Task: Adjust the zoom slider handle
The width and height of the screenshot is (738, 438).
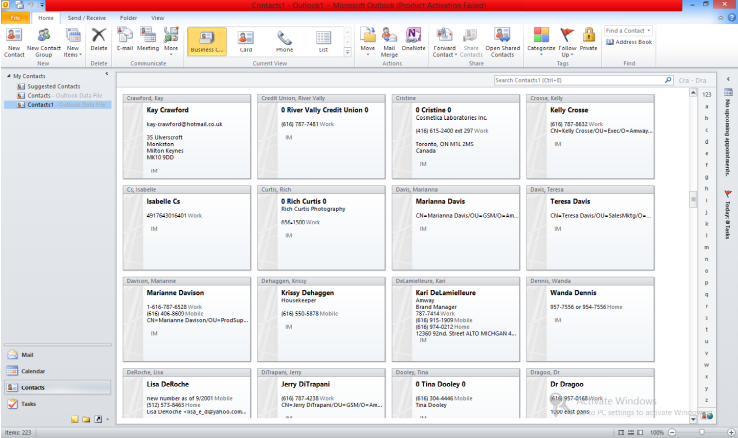Action: pyautogui.click(x=702, y=432)
